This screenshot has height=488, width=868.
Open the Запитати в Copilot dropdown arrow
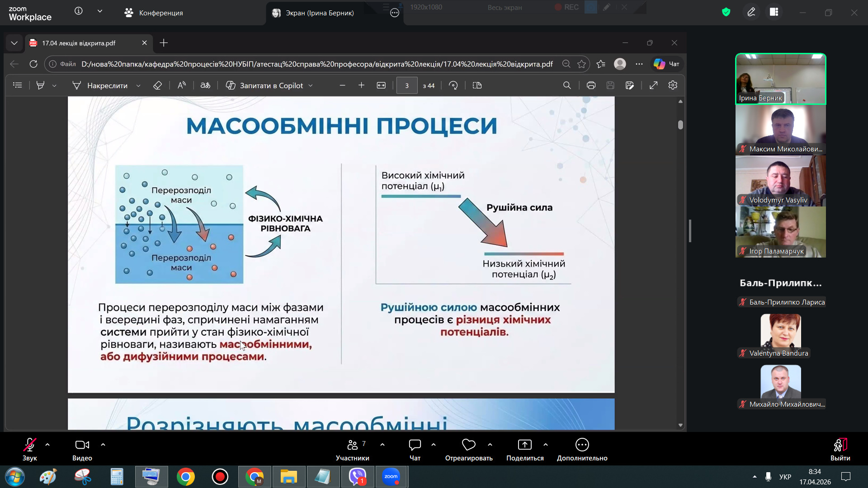[311, 85]
